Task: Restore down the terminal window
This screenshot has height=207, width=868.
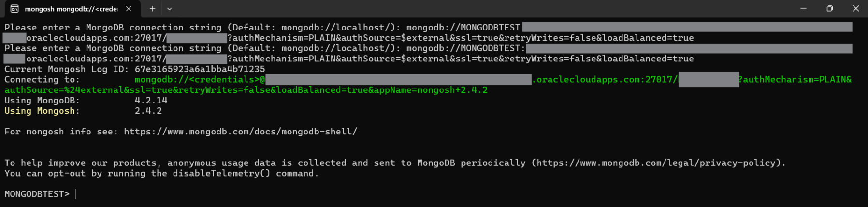Action: coord(829,8)
